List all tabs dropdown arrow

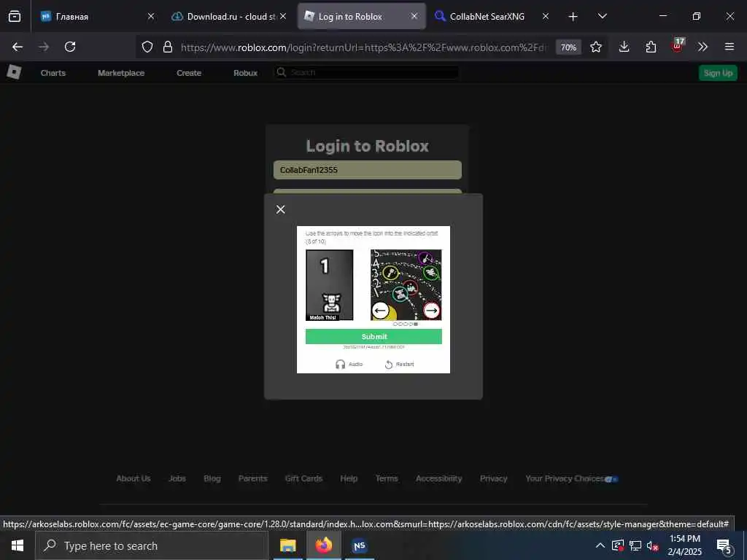point(602,16)
